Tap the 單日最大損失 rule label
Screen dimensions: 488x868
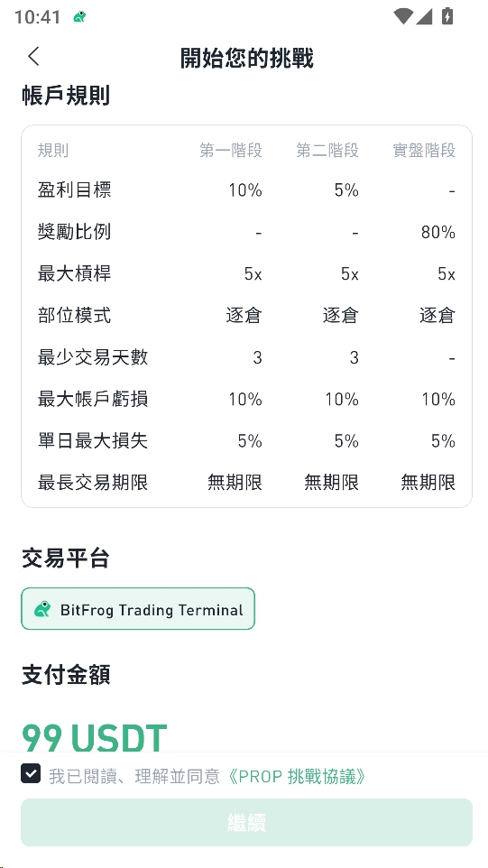(92, 440)
